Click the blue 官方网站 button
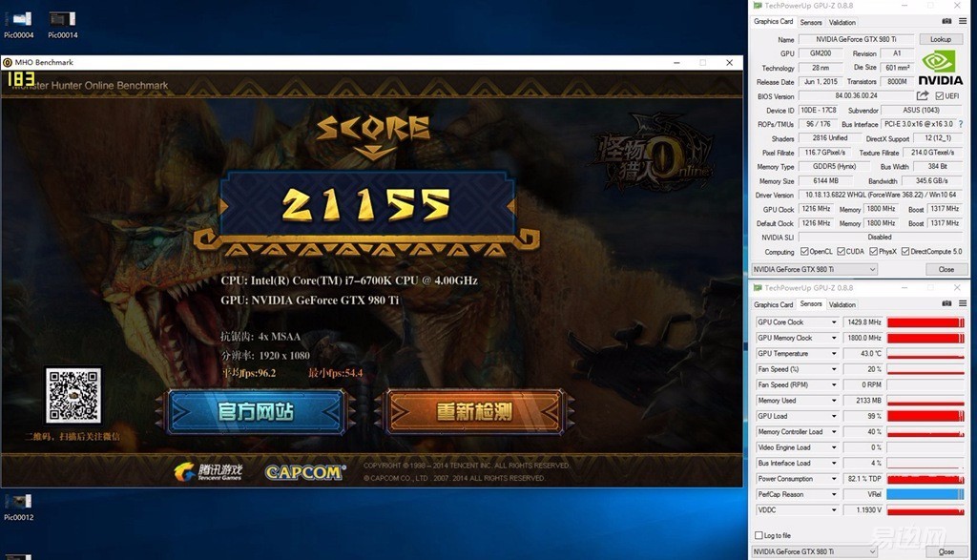 (256, 412)
